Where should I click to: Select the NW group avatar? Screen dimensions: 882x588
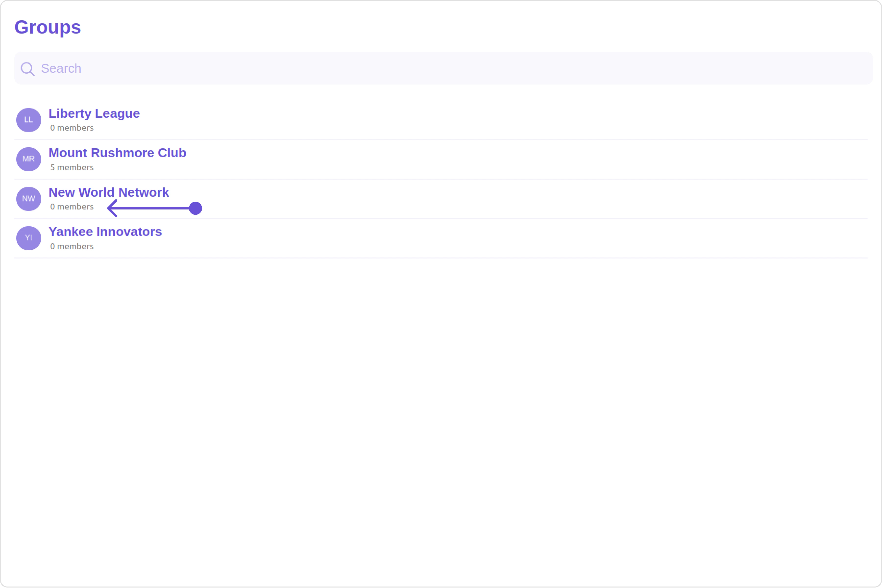point(28,199)
